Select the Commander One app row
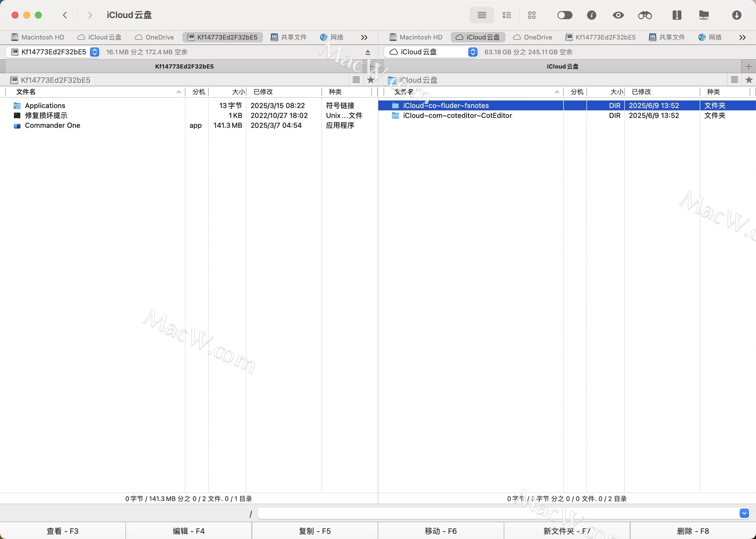The width and height of the screenshot is (756, 539). click(189, 125)
